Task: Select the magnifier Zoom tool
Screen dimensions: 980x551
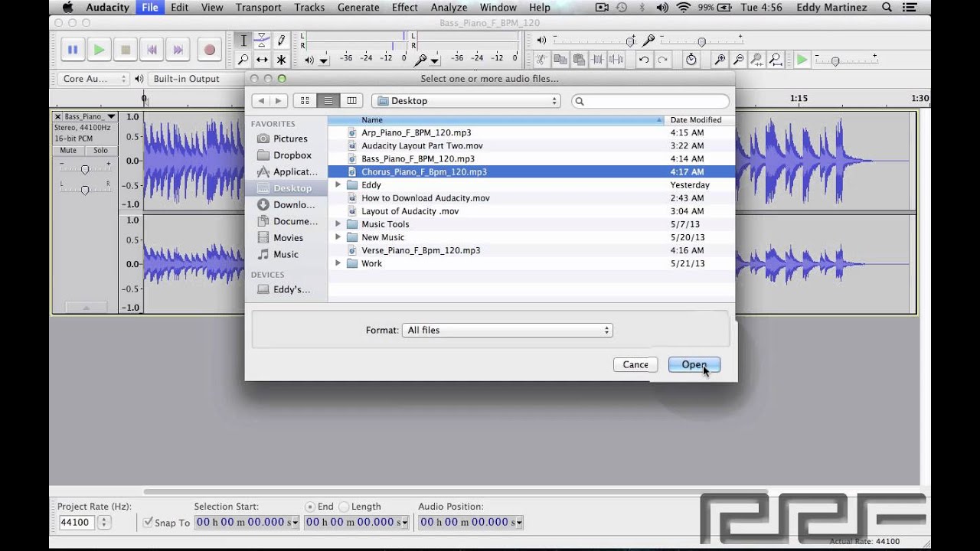Action: tap(243, 60)
